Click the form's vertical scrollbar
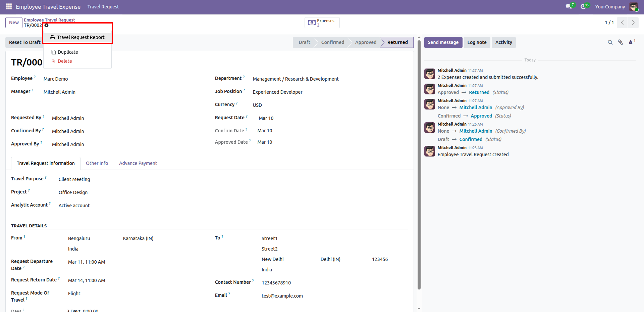This screenshot has height=312, width=644. click(419, 168)
